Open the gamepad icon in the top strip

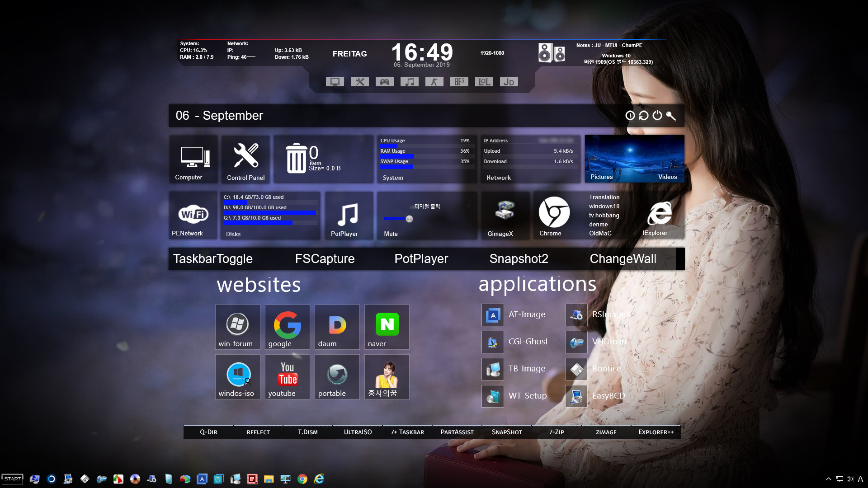pyautogui.click(x=384, y=82)
